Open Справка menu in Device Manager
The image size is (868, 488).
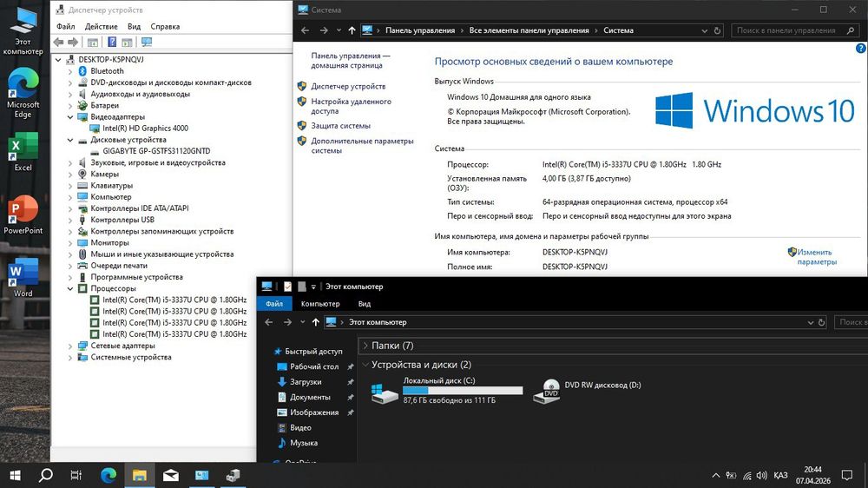(x=165, y=27)
